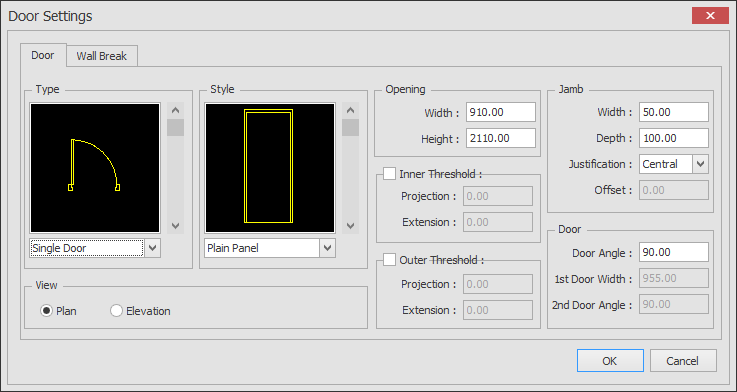Click the Jamb Offset field
This screenshot has width=737, height=392.
(674, 190)
